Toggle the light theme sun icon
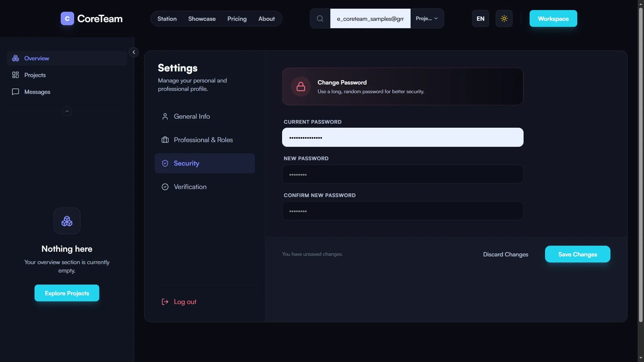Image resolution: width=644 pixels, height=362 pixels. tap(504, 18)
